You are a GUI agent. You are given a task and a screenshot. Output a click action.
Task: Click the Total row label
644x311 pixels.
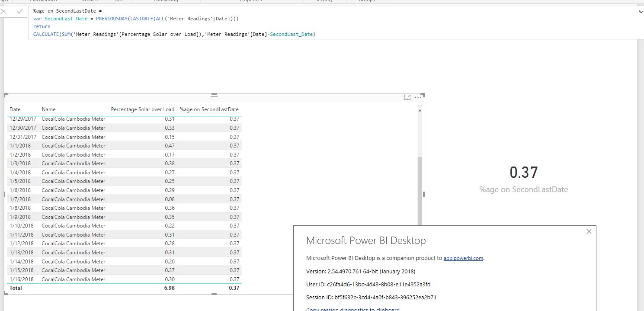click(x=16, y=288)
